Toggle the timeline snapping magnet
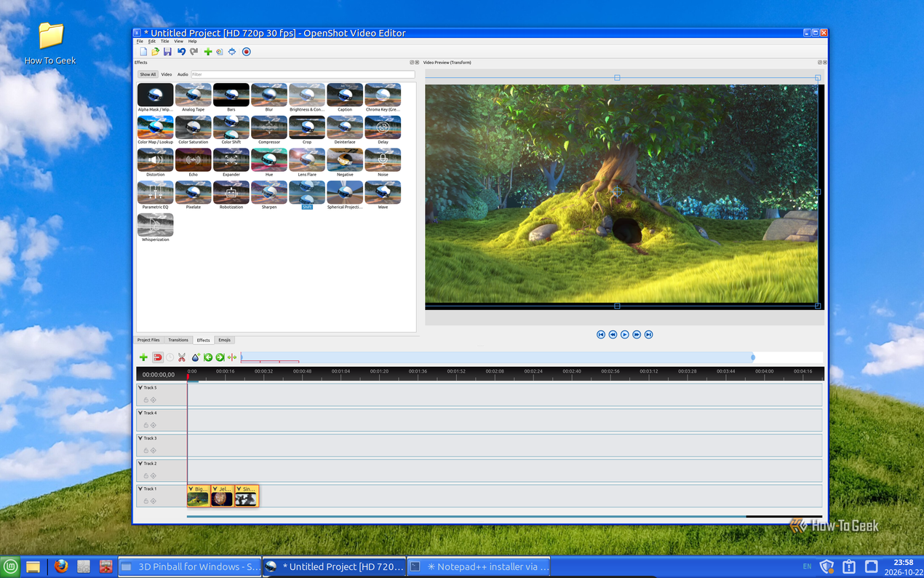Screen dimensions: 924x578 157,357
